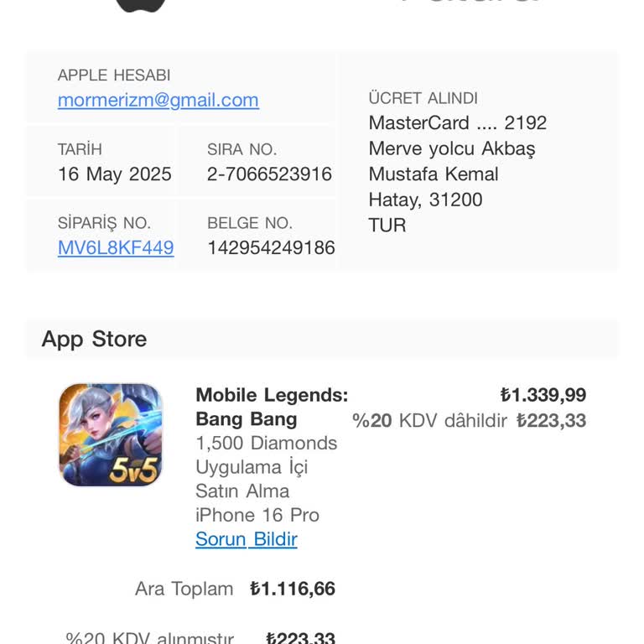Click the document number 142954249186
The width and height of the screenshot is (644, 644).
coord(271,248)
